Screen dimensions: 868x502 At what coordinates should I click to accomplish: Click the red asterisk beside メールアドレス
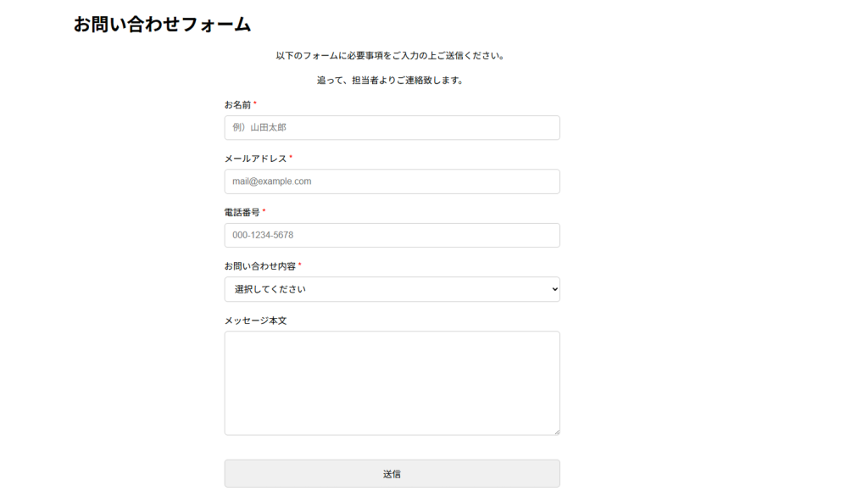(x=291, y=157)
